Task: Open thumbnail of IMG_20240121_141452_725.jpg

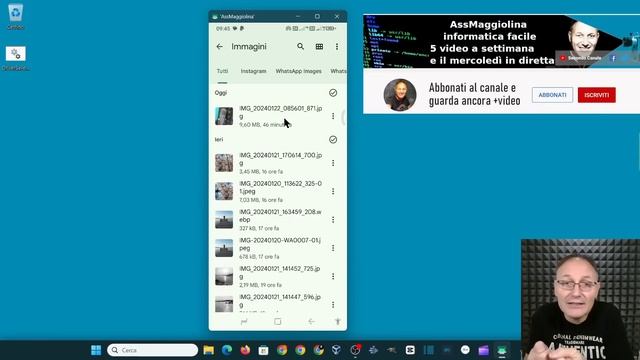Action: (224, 276)
